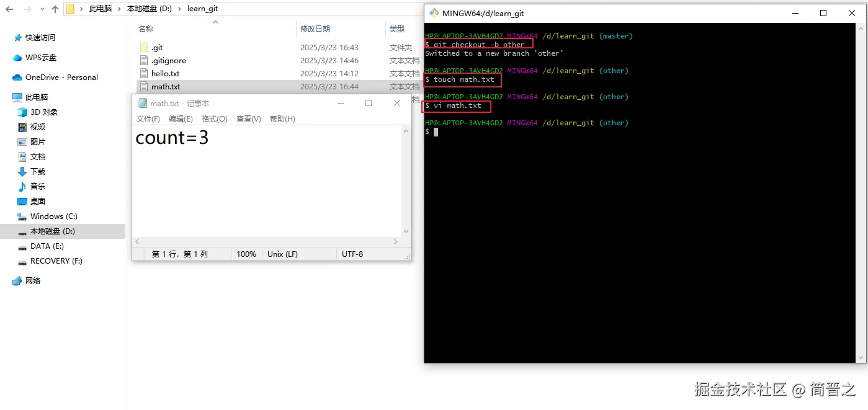This screenshot has width=868, height=410.
Task: Click the 100% zoom indicator in Notepad
Action: 246,254
